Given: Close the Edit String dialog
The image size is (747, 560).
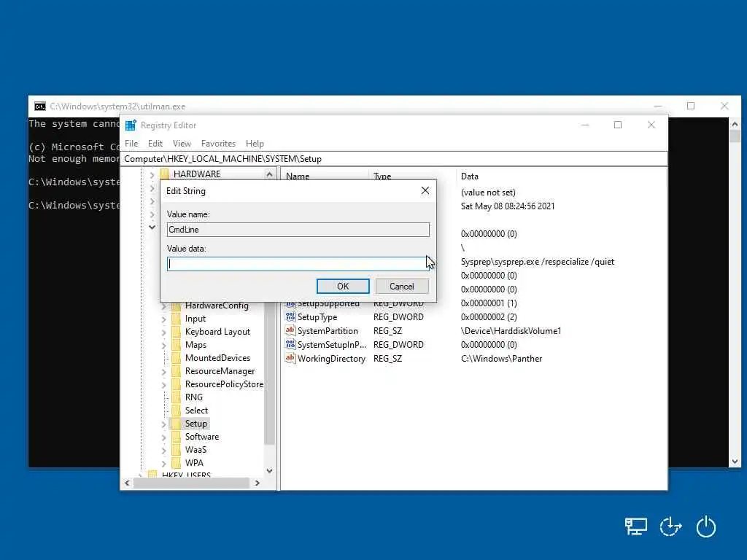Looking at the screenshot, I should pyautogui.click(x=425, y=190).
